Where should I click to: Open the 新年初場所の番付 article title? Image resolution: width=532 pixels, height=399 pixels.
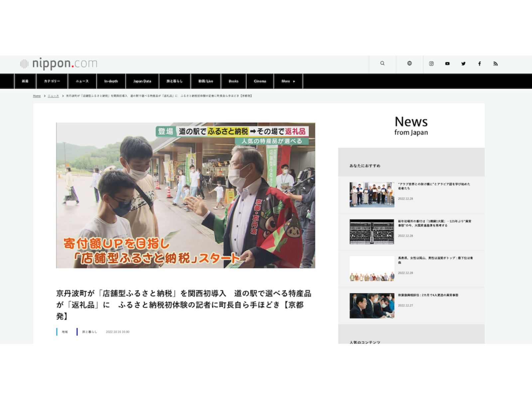point(435,223)
